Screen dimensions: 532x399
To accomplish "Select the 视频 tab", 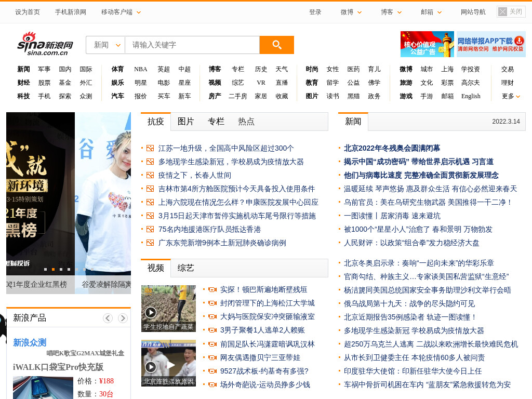I will point(156,268).
